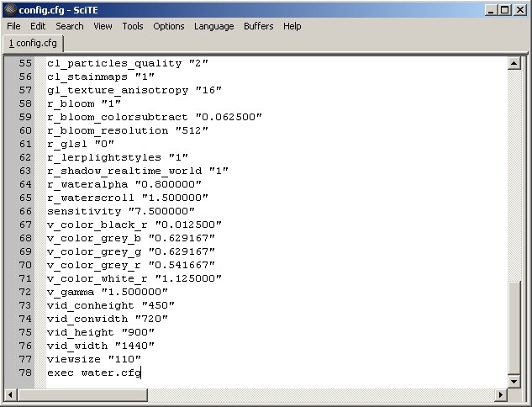
Task: Expand the View menu
Action: 103,26
